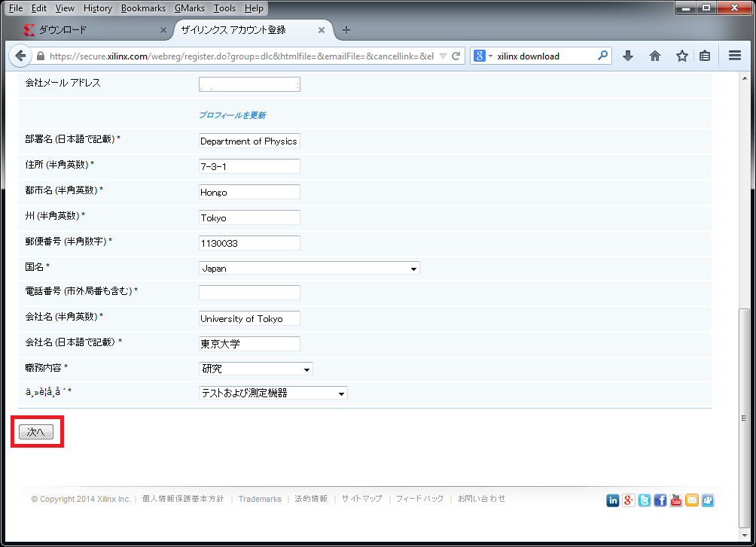The width and height of the screenshot is (756, 547).
Task: Select the ザイリンクス アカウント登録 tab
Action: [x=254, y=30]
